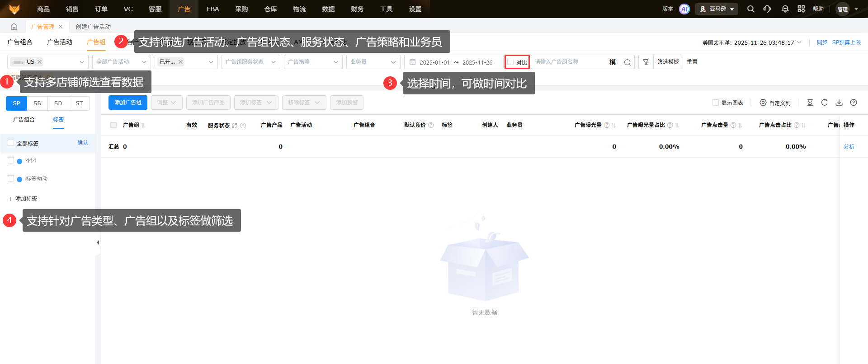Open the 业务员 filter dropdown
Viewport: 868px width, 364px height.
[x=373, y=62]
